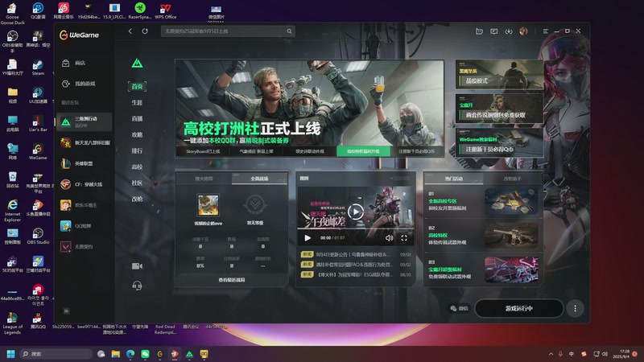Open customer support headset icon
Image resolution: width=644 pixels, height=362 pixels.
point(137,286)
